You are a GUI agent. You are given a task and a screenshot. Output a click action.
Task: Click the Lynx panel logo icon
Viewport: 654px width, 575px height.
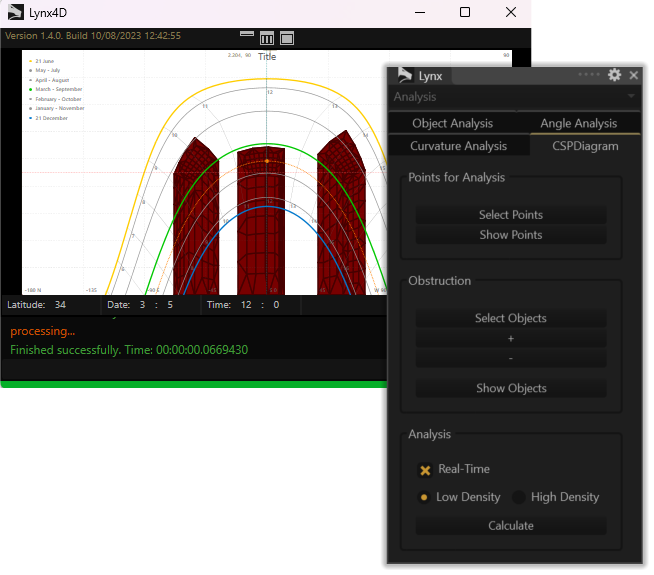click(x=405, y=75)
